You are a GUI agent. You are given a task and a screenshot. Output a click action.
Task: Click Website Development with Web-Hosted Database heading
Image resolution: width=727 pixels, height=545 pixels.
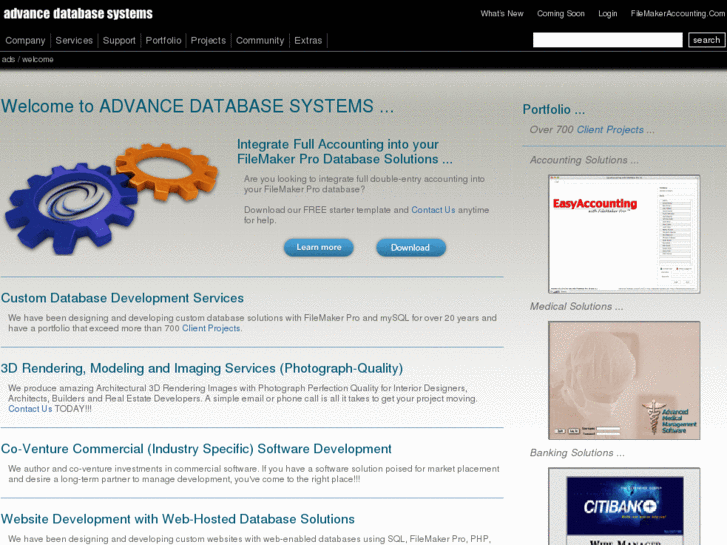pyautogui.click(x=178, y=519)
